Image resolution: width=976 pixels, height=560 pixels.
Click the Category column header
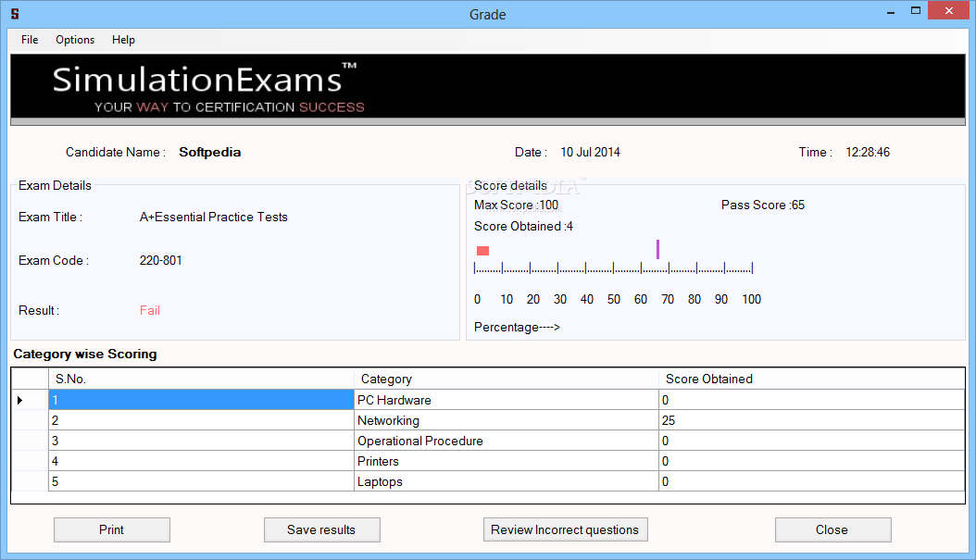[506, 379]
